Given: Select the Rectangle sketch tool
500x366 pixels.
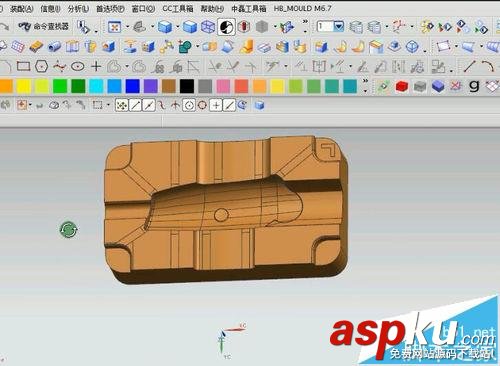Looking at the screenshot, I should click(x=23, y=67).
